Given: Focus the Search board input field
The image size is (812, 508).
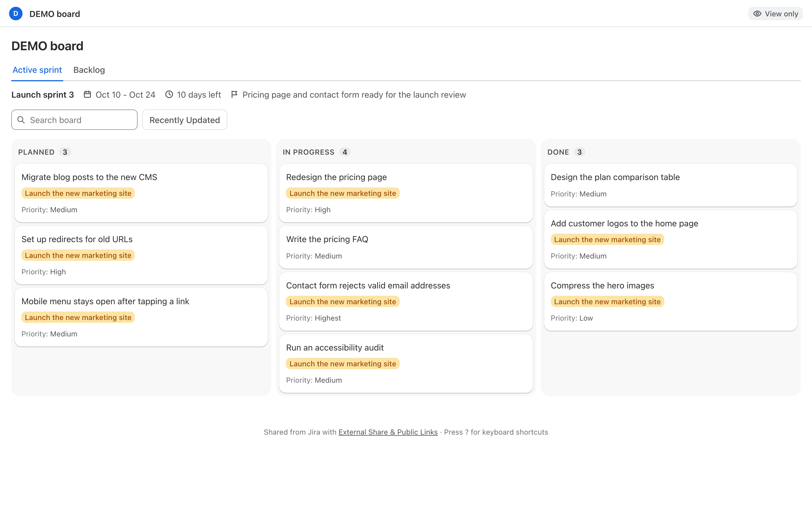Looking at the screenshot, I should point(74,120).
